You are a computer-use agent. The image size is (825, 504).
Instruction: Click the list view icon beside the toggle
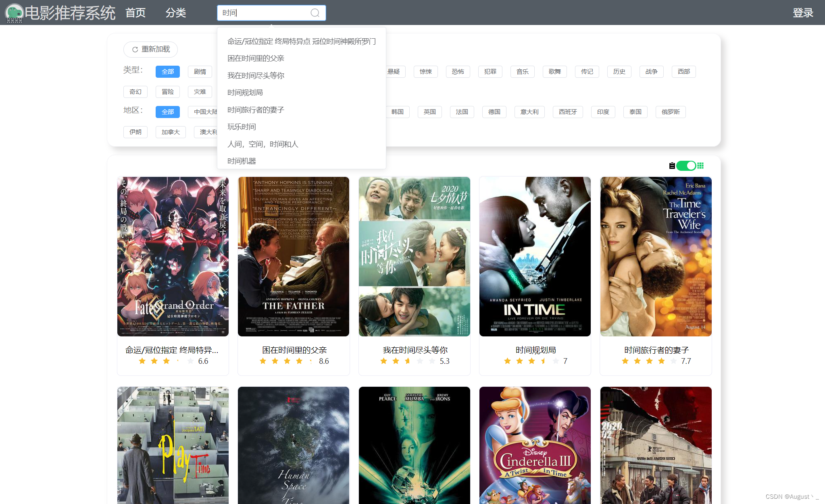tap(672, 166)
